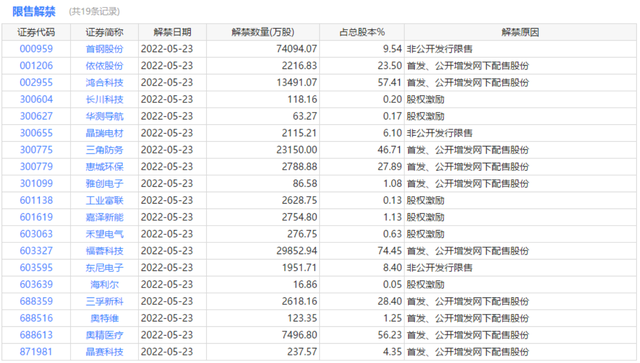Select the 4.35 share percentage cell
Image resolution: width=640 pixels, height=363 pixels.
362,352
